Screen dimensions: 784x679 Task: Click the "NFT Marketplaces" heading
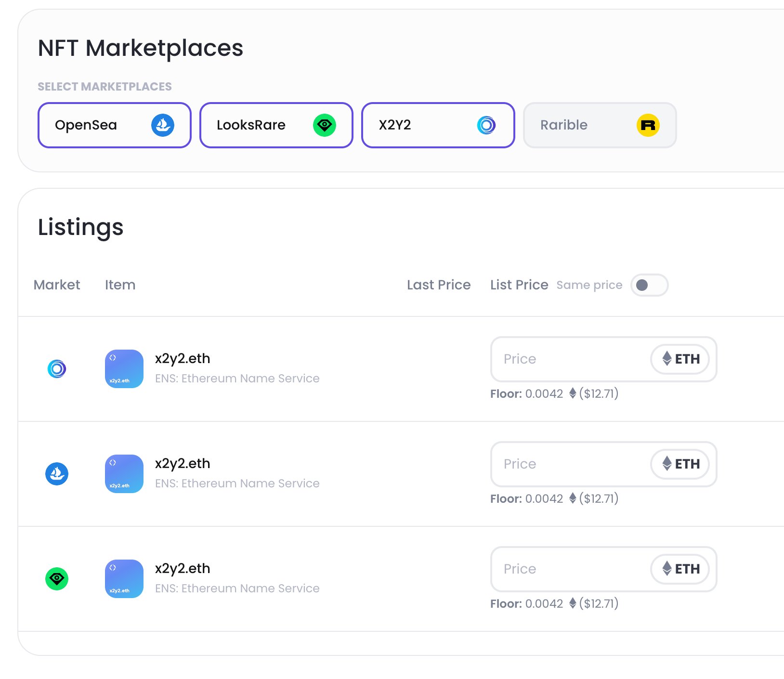[141, 48]
